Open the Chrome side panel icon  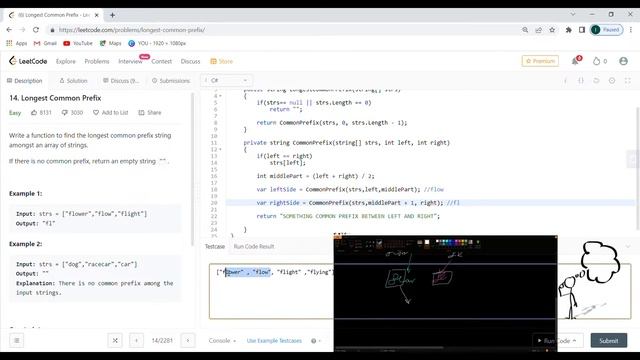coord(582,30)
